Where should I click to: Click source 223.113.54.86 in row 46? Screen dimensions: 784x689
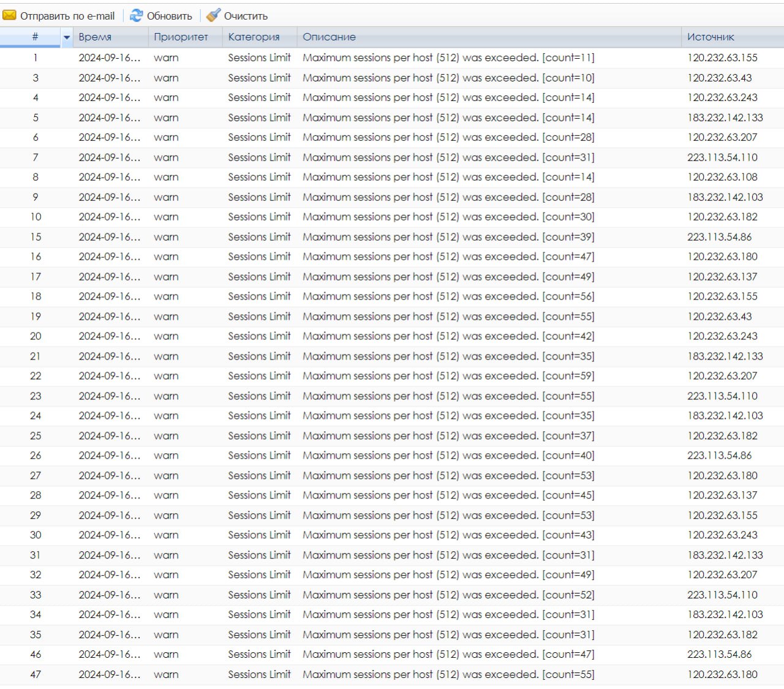click(x=719, y=655)
